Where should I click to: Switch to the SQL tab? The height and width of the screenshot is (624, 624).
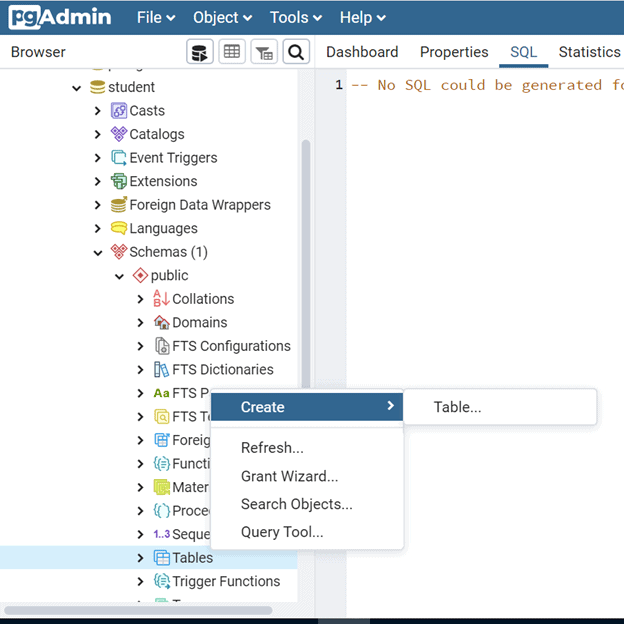[523, 52]
